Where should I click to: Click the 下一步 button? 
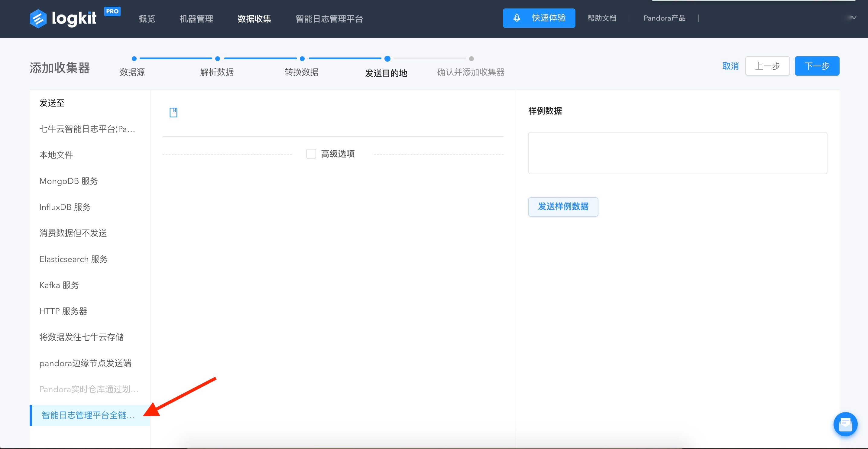817,66
